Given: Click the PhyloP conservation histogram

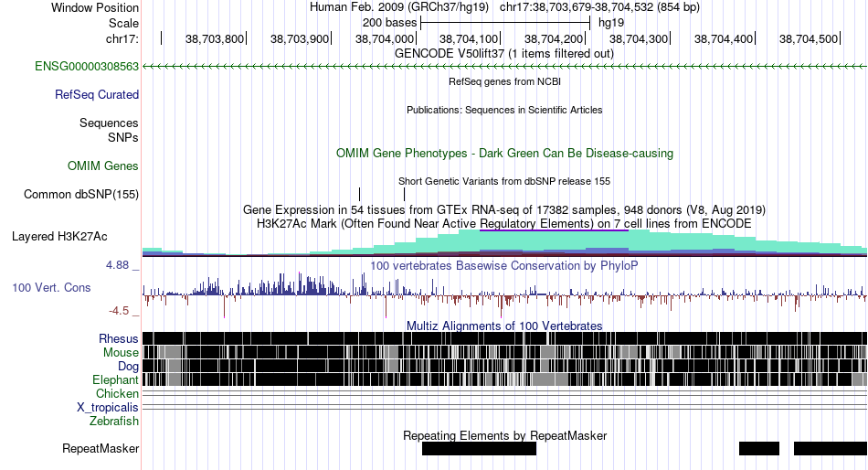Looking at the screenshot, I should [x=504, y=294].
